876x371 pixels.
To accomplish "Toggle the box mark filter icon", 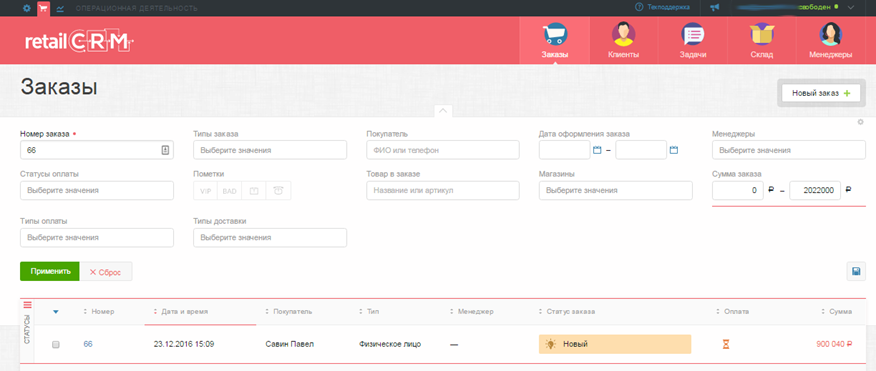I will click(x=254, y=191).
